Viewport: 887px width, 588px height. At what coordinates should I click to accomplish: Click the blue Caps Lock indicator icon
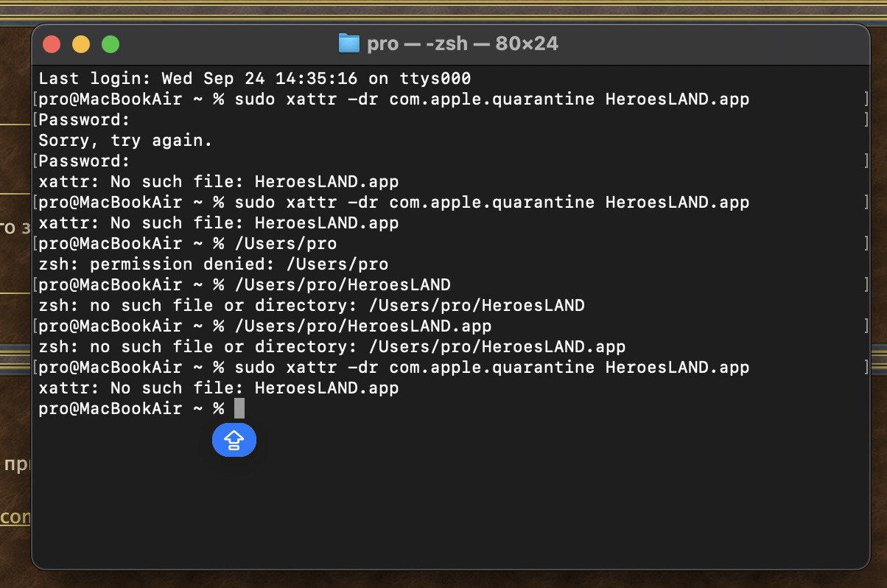234,440
